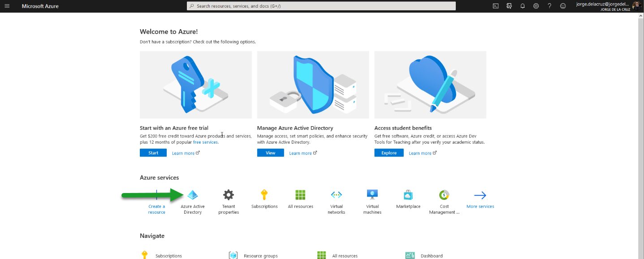644x259 pixels.
Task: Click the Active Directory shield illustration
Action: (313, 84)
